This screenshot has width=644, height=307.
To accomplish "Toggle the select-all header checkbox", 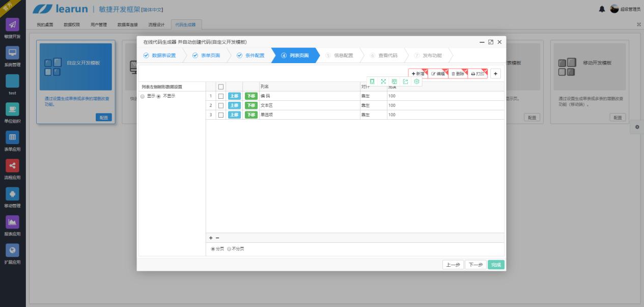I will [221, 87].
